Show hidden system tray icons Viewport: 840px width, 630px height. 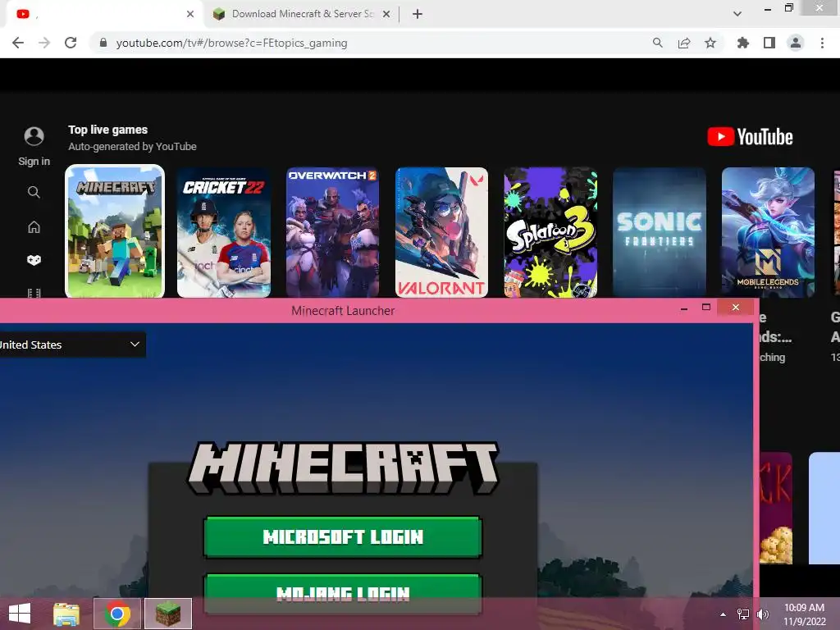tap(724, 614)
